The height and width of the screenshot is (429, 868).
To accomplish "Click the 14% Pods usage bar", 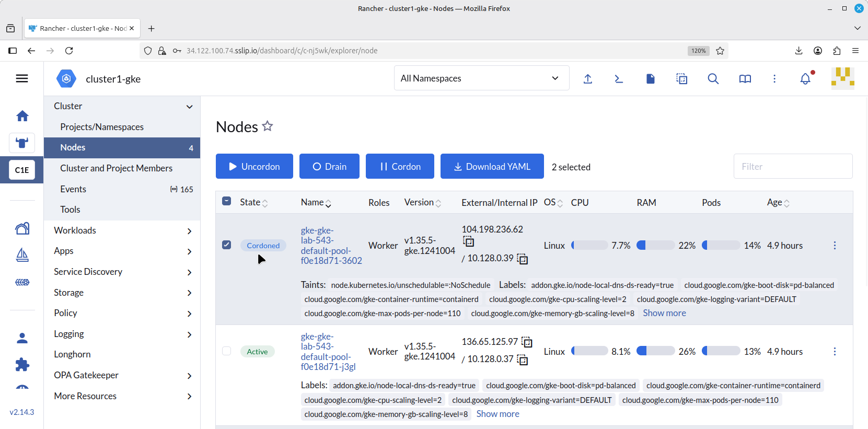I will (721, 246).
